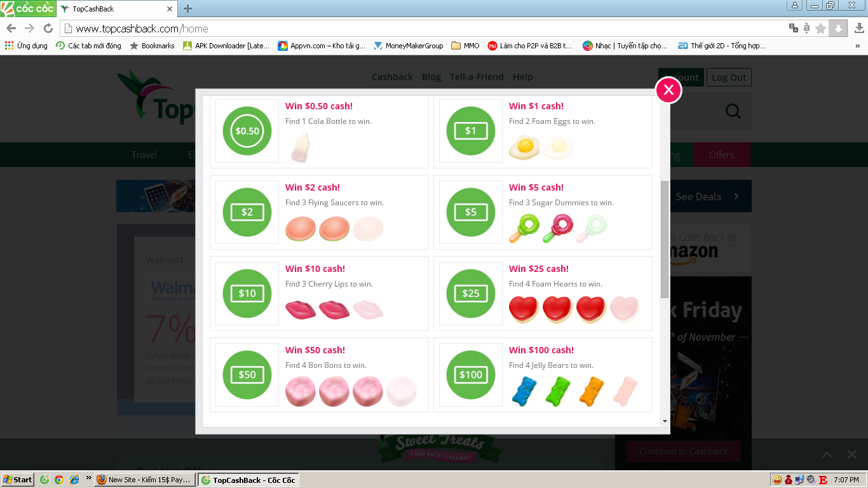The height and width of the screenshot is (488, 868).
Task: Click the popup scrollbar down arrow
Action: 665,421
